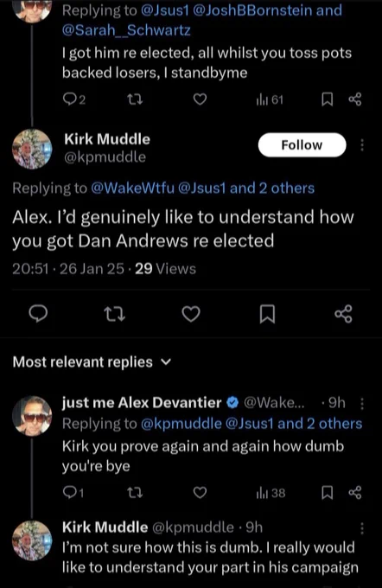Share the 'how dumb you're bye' reply
Image resolution: width=382 pixels, height=588 pixels.
pyautogui.click(x=355, y=492)
